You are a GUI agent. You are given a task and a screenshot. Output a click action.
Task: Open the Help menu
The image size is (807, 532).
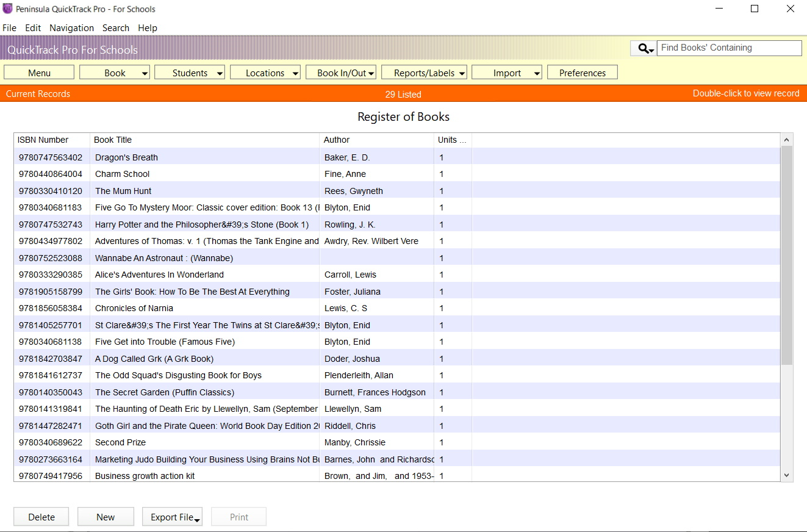(x=148, y=28)
